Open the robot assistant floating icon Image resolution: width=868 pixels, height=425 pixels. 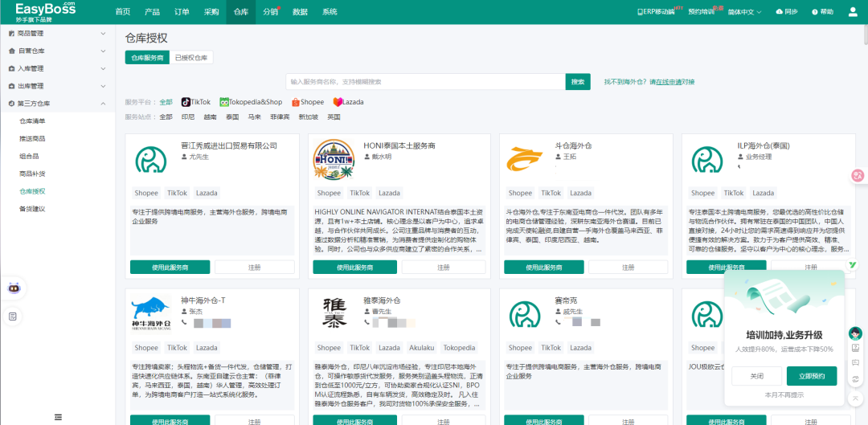click(14, 288)
